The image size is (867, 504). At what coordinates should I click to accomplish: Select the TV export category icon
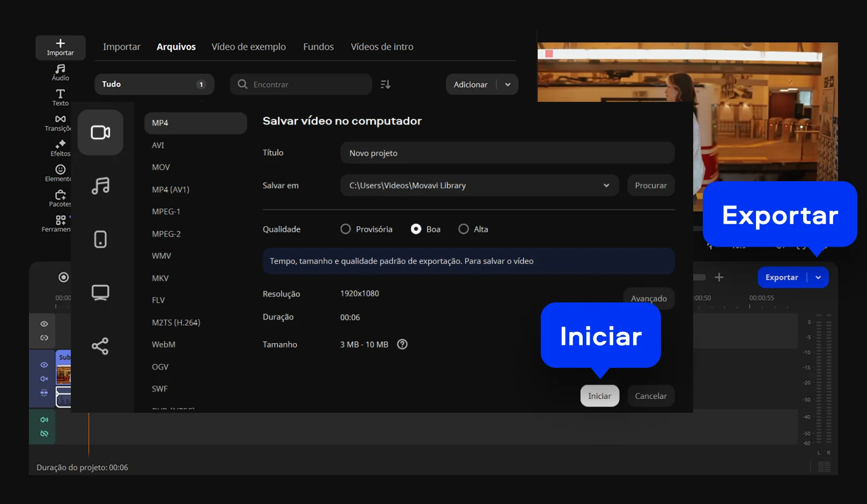100,292
